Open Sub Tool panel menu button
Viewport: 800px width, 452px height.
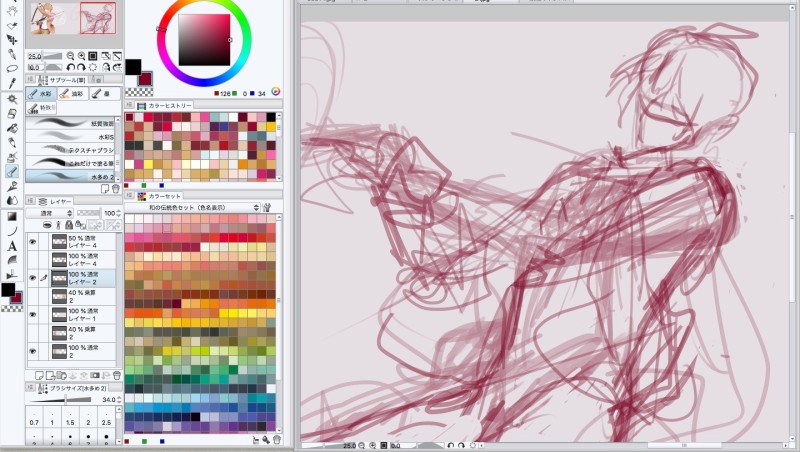(x=30, y=80)
